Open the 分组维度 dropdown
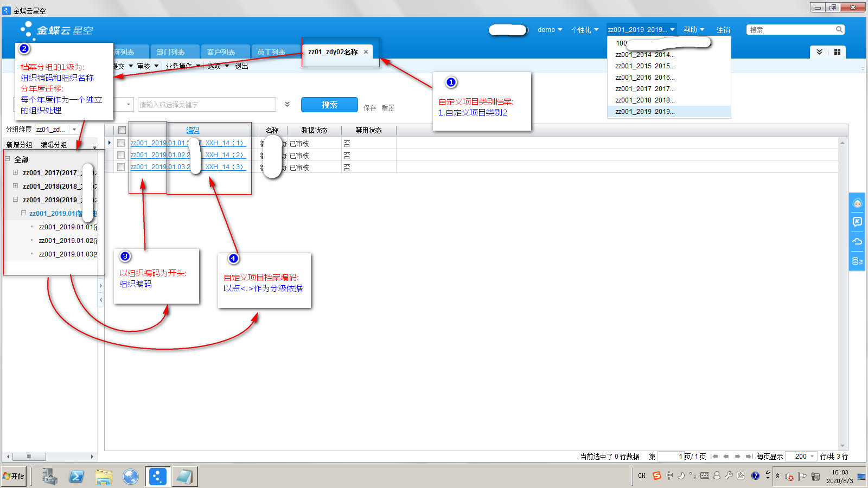Viewport: 868px width, 488px height. 74,130
